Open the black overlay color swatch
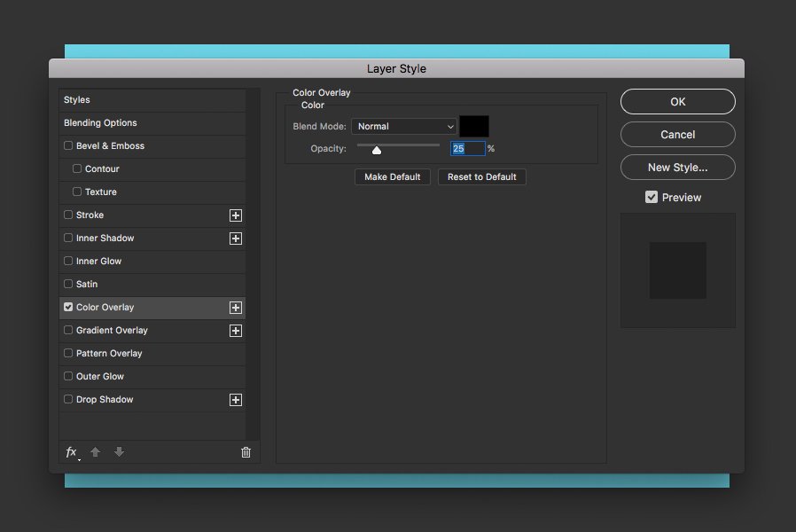796x532 pixels. coord(474,127)
